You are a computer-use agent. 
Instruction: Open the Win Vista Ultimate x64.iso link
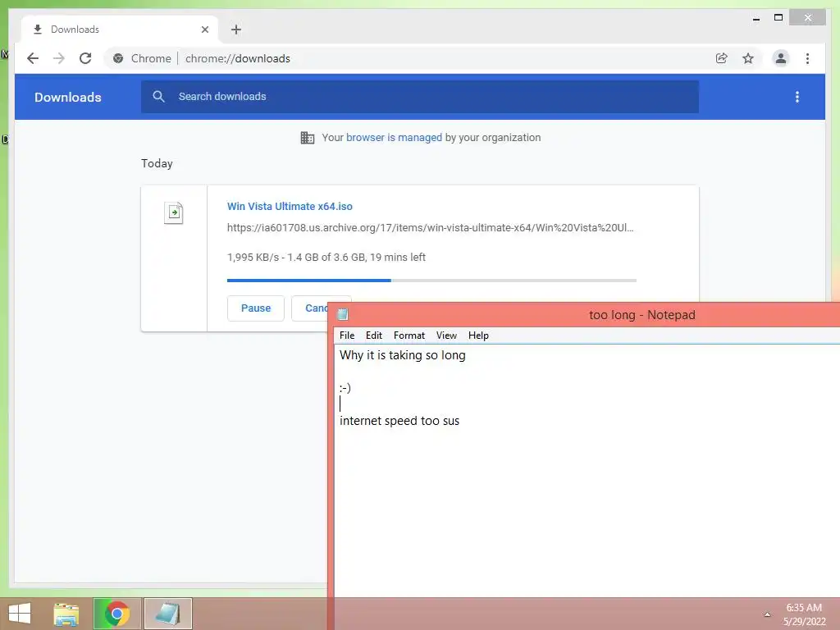(290, 206)
